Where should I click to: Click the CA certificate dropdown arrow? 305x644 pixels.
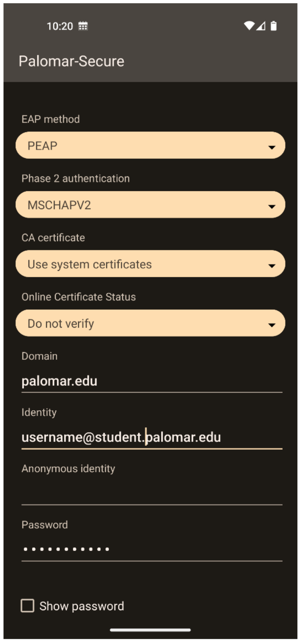[272, 266]
